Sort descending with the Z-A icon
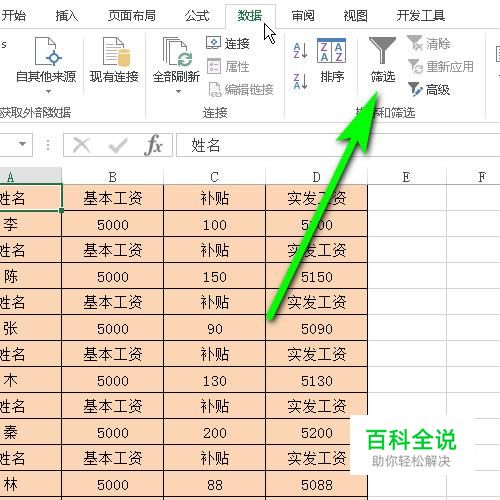This screenshot has width=500, height=500. click(300, 82)
